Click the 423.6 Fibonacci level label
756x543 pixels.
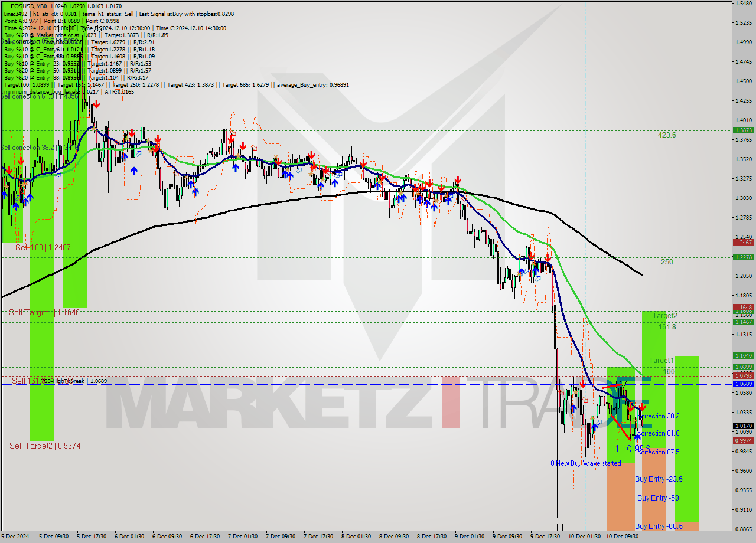(x=667, y=135)
